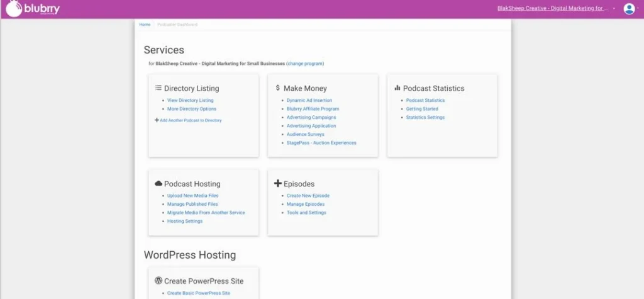Click Upload New Media Files
Screen dimensions: 644x299
(x=192, y=196)
